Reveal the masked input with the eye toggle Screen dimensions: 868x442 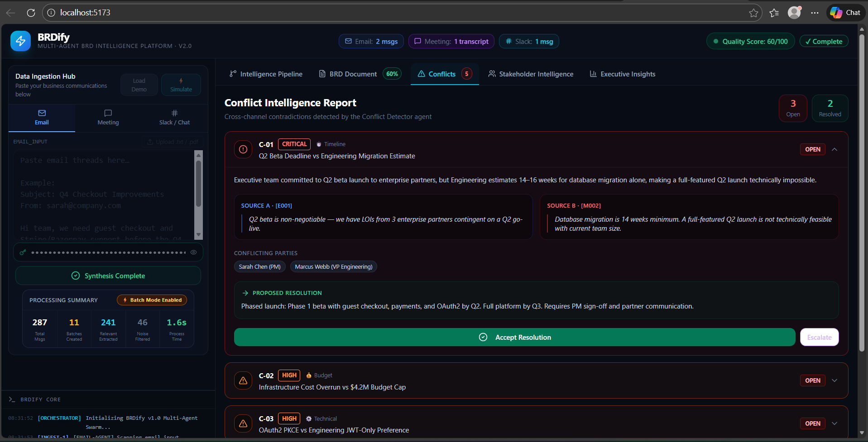tap(193, 252)
